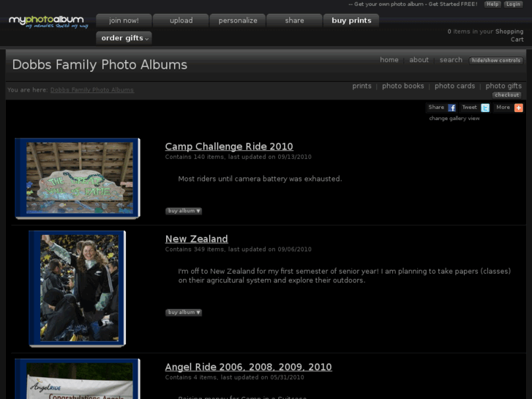532x399 pixels.
Task: Open the about page
Action: [x=419, y=60]
